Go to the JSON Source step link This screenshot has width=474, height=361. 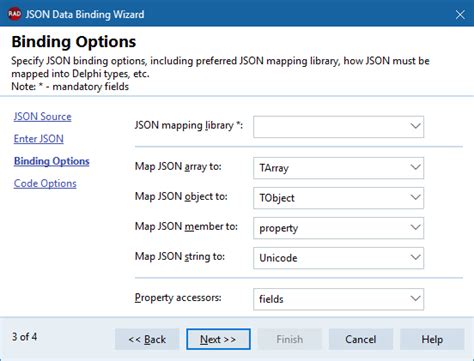point(43,117)
